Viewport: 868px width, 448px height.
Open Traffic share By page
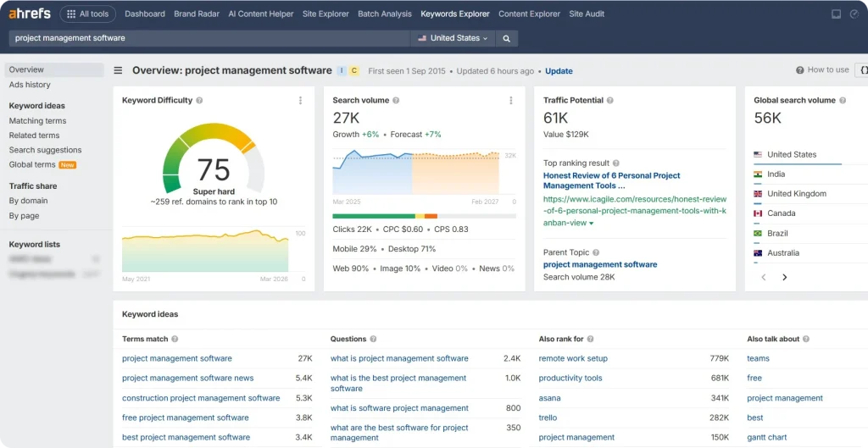24,216
